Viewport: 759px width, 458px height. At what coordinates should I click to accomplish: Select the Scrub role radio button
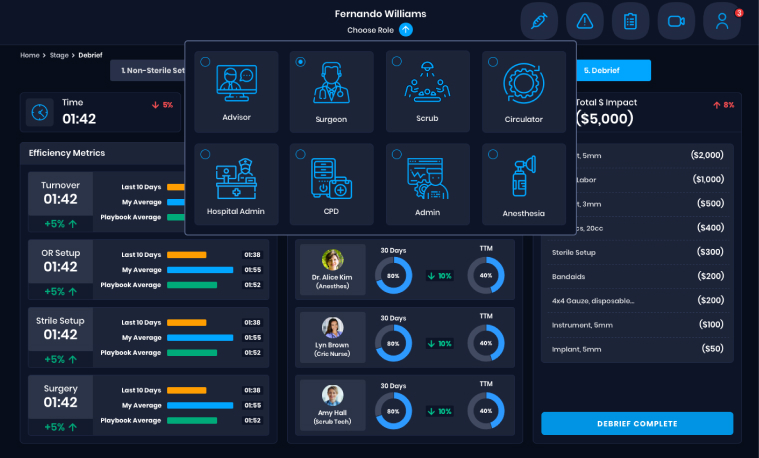(x=397, y=62)
